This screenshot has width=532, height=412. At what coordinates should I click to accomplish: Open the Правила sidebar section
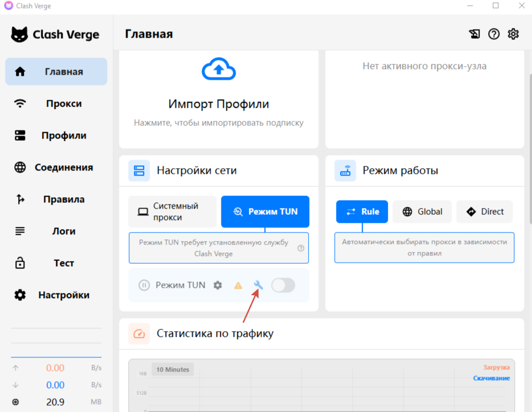(x=56, y=199)
